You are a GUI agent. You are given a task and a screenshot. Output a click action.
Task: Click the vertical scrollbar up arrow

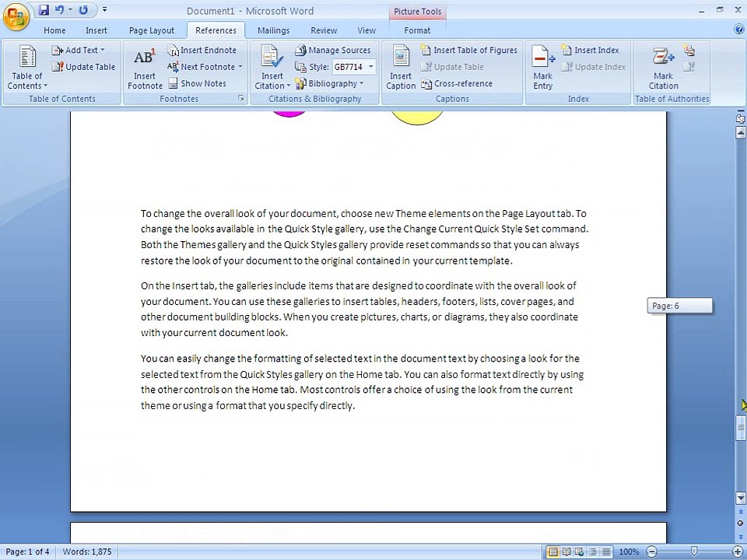point(740,132)
